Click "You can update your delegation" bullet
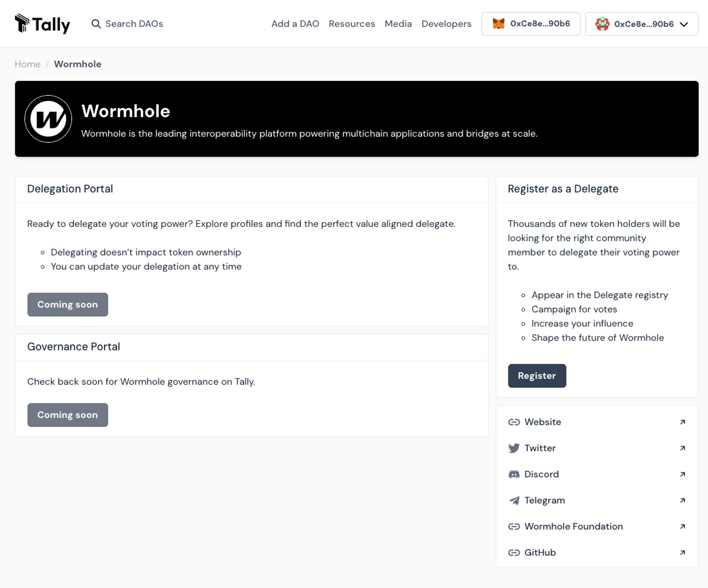Viewport: 708px width, 588px height. click(x=146, y=267)
